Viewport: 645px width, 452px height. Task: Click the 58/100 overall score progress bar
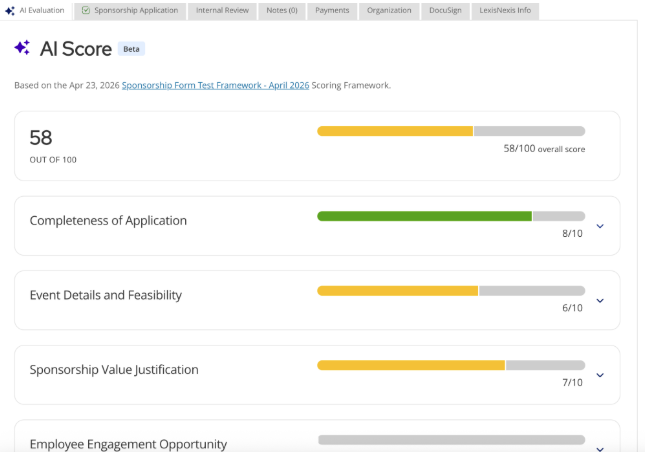(451, 131)
